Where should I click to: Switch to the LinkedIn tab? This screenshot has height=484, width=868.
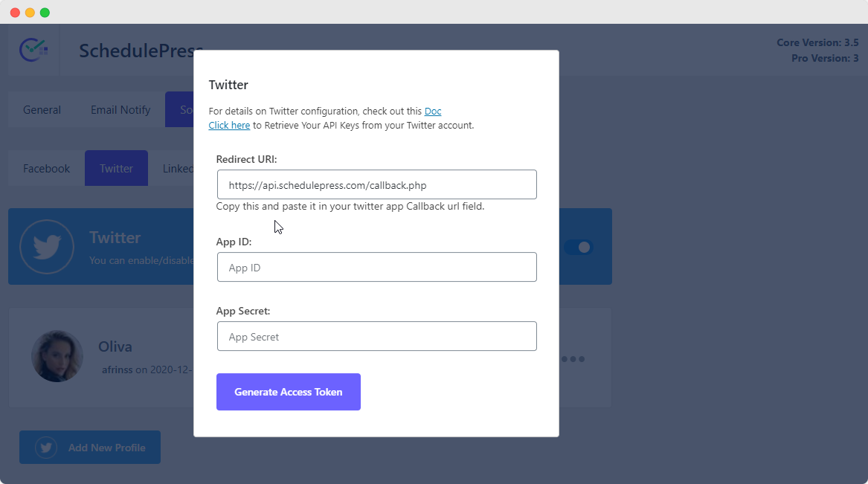click(x=178, y=168)
